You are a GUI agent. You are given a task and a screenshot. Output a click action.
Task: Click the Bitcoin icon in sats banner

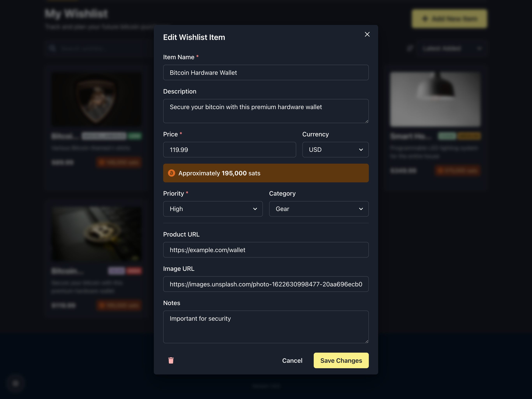(172, 173)
